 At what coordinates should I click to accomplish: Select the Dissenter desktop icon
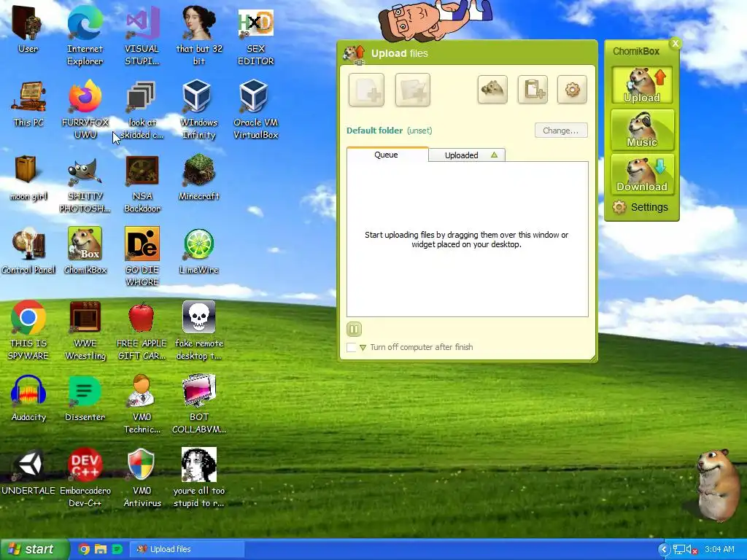[x=85, y=398]
